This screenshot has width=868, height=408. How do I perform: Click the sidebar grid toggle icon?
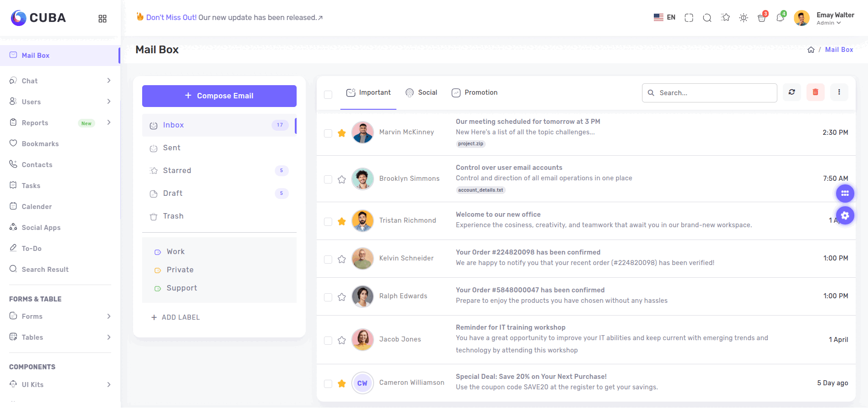point(103,19)
